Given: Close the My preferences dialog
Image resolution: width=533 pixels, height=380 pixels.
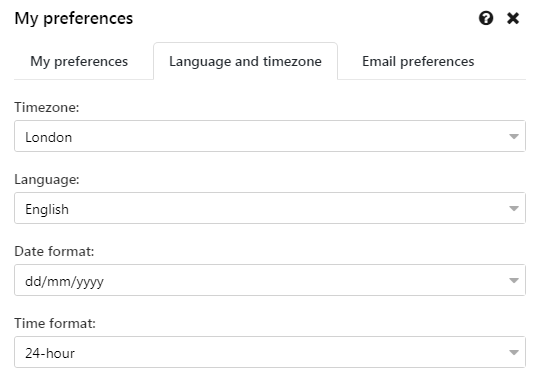Looking at the screenshot, I should point(513,18).
